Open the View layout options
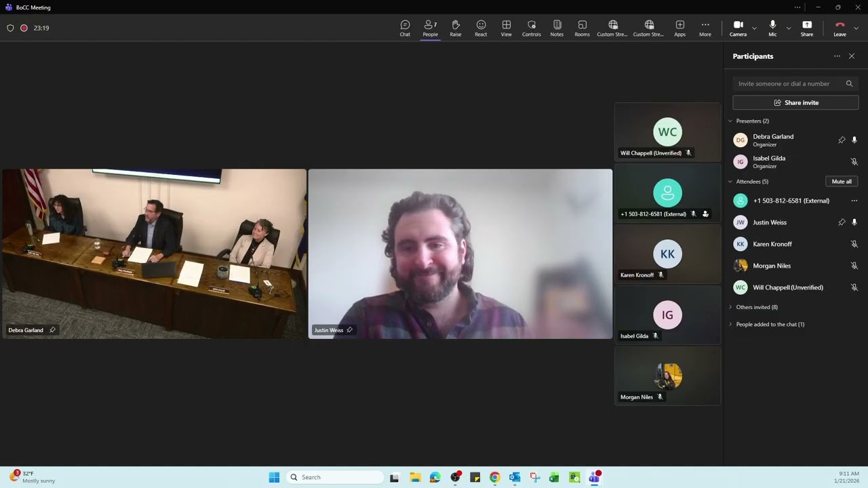 tap(507, 28)
